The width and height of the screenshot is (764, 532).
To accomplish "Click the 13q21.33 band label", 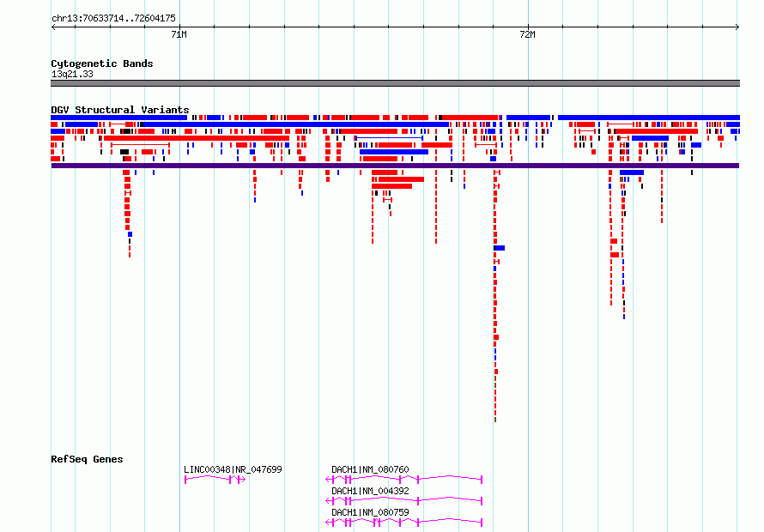I will (x=72, y=74).
